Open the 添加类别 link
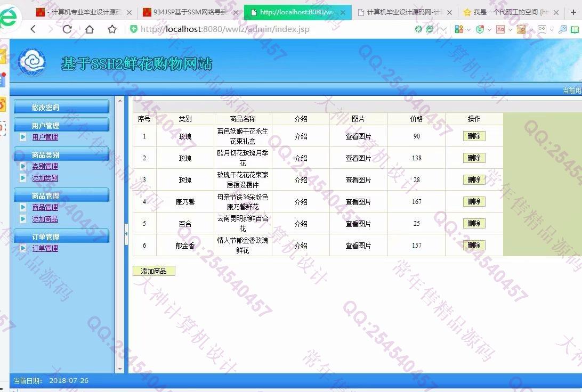 45,178
